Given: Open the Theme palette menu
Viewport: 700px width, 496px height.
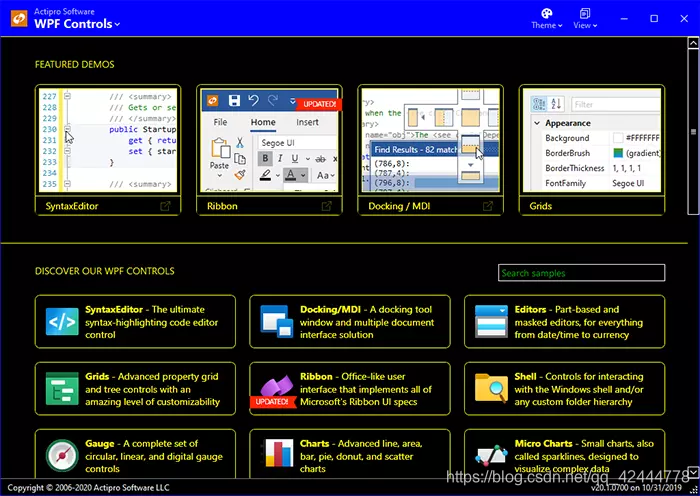Looking at the screenshot, I should coord(546,19).
